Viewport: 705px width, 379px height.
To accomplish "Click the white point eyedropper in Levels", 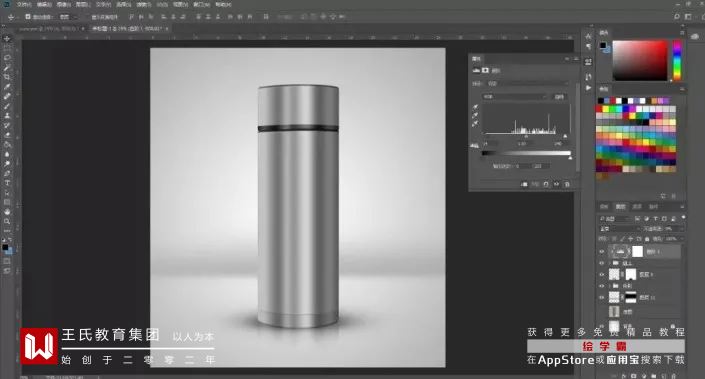I will point(475,124).
